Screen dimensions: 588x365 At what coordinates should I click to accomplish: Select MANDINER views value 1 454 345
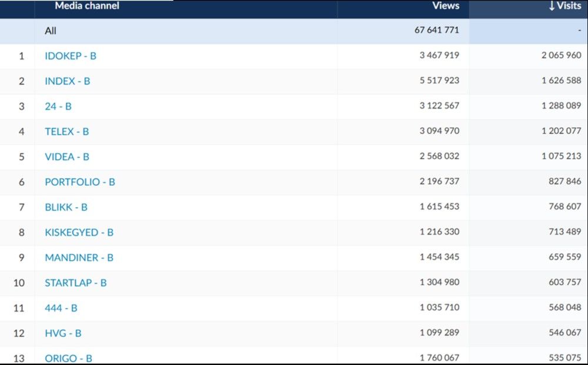point(439,257)
